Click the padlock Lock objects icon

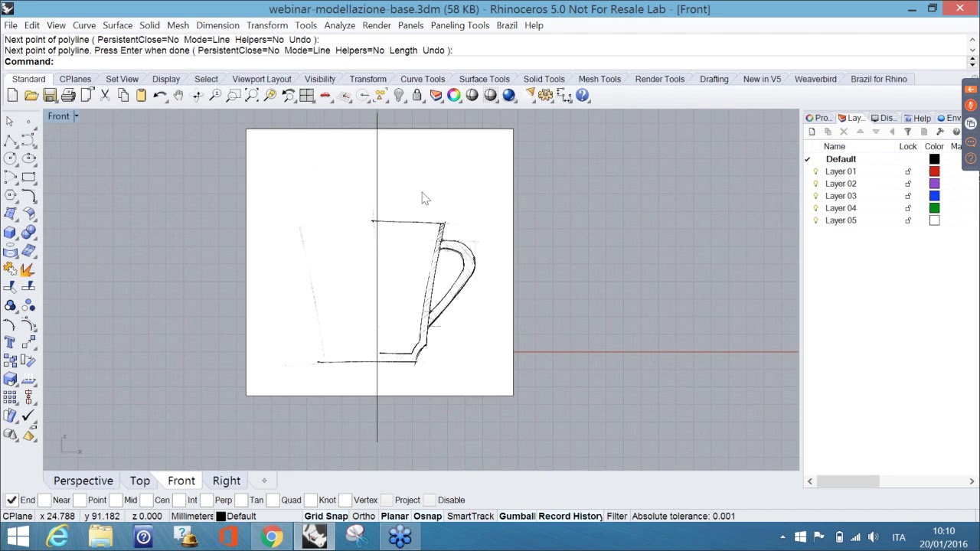click(x=417, y=96)
